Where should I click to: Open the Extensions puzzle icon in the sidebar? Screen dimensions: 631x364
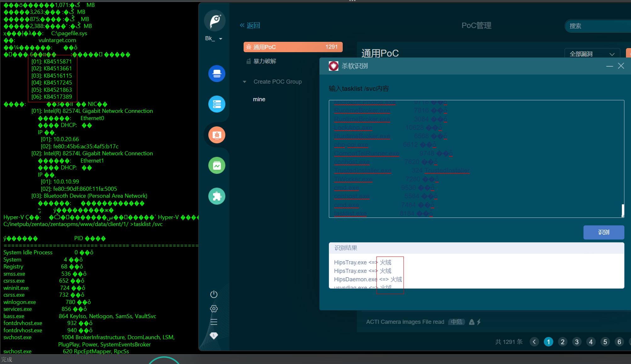(217, 196)
